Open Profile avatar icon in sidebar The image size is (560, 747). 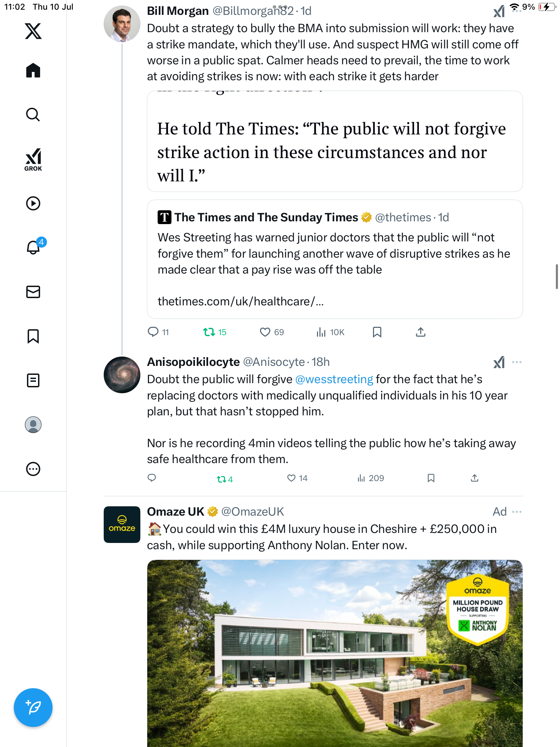pyautogui.click(x=33, y=425)
